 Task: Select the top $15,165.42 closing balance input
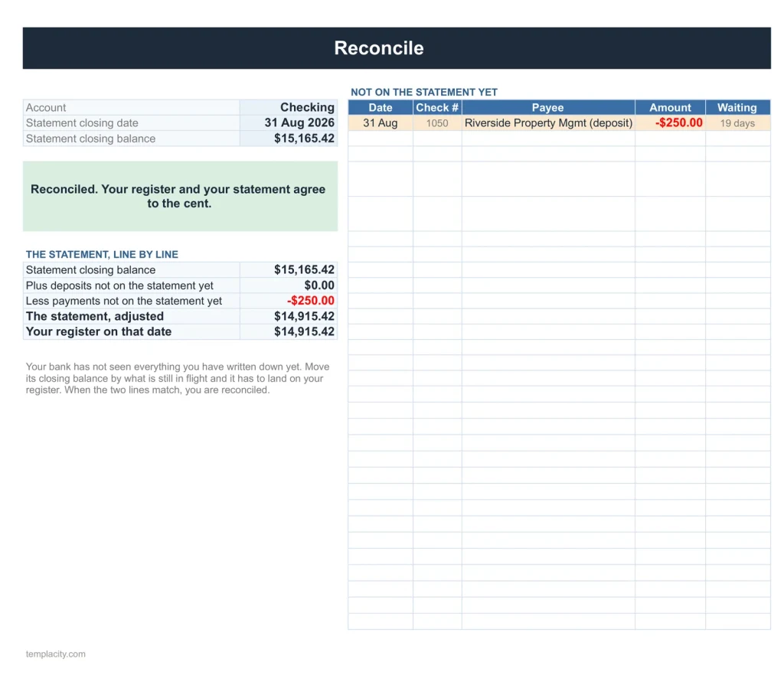(289, 139)
